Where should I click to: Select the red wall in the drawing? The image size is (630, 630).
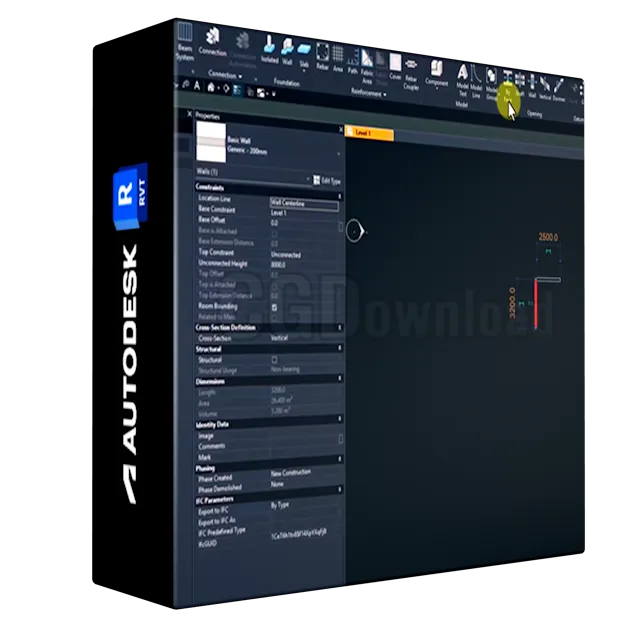536,303
